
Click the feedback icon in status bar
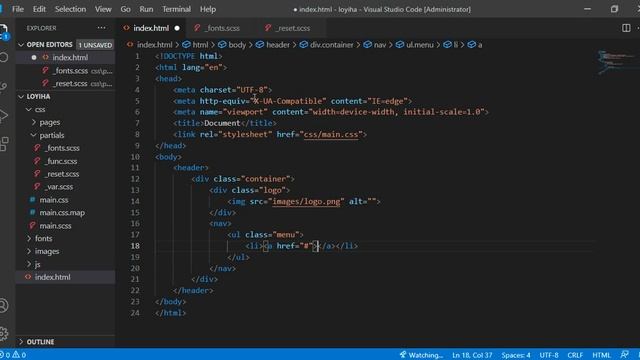point(624,355)
